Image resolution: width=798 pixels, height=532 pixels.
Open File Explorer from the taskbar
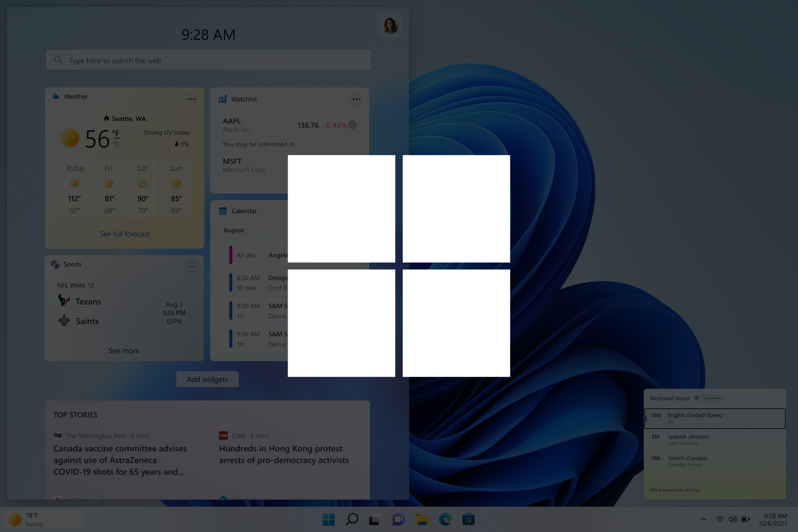pos(422,520)
